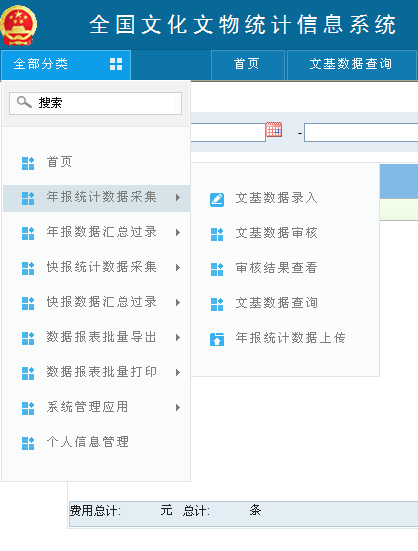Image resolution: width=418 pixels, height=551 pixels.
Task: Select 年报统计数据采集 menu item
Action: [96, 199]
